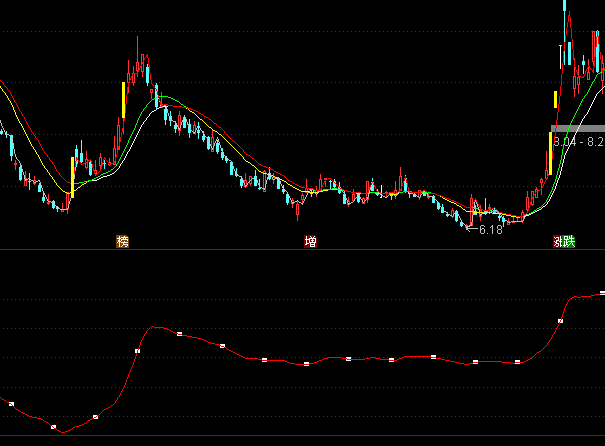Select the rightmost marker on the indicator line
The height and width of the screenshot is (446, 605).
coord(602,293)
